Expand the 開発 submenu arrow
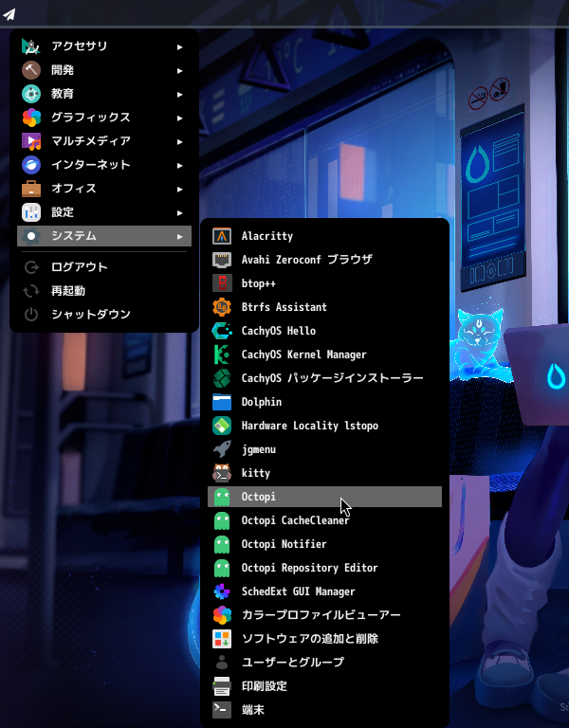Screen dimensions: 569x728 tap(180, 70)
